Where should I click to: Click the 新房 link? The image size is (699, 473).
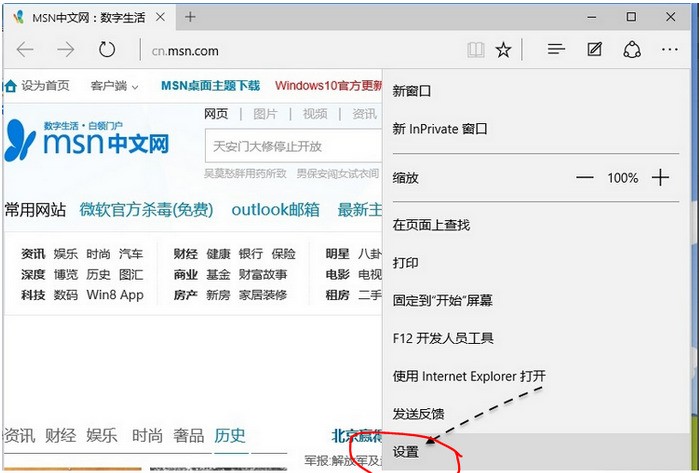[218, 295]
